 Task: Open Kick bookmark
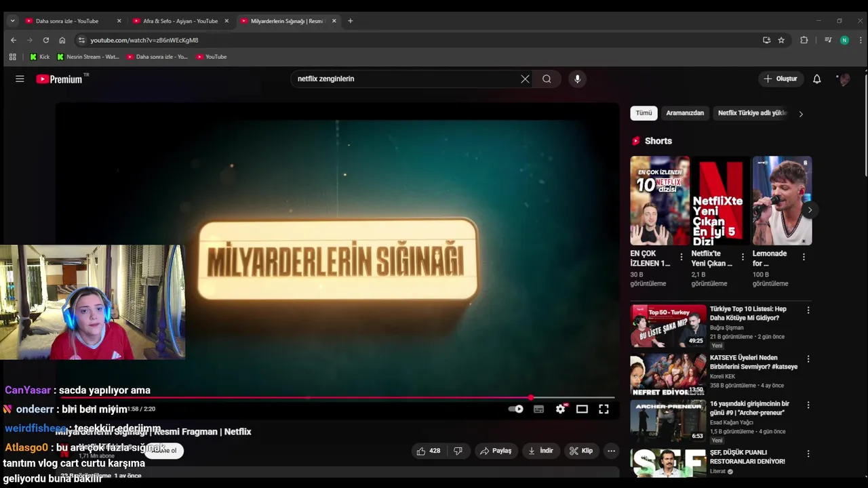39,57
